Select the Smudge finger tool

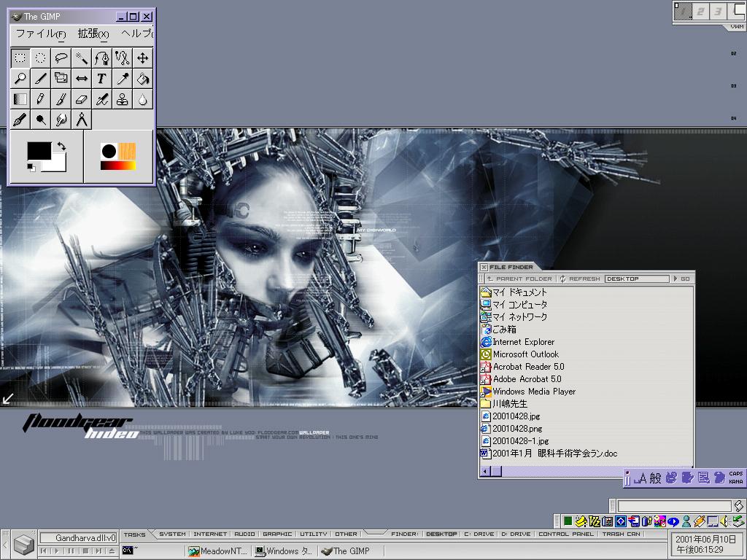click(61, 120)
